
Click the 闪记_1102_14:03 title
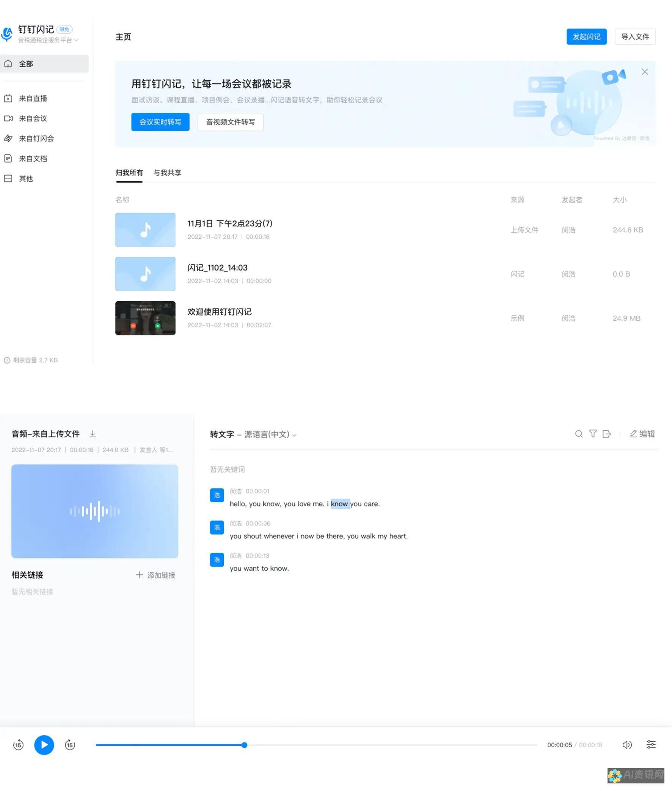218,267
